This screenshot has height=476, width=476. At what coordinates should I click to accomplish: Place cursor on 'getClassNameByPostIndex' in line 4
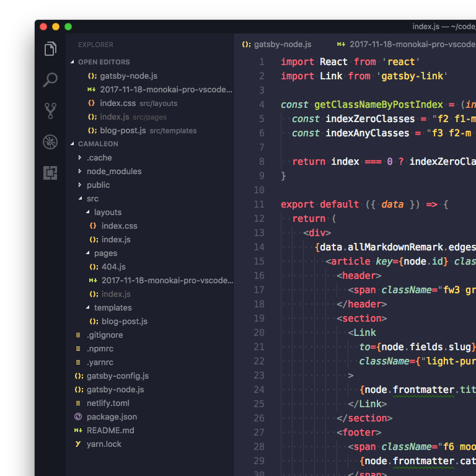[x=378, y=105]
